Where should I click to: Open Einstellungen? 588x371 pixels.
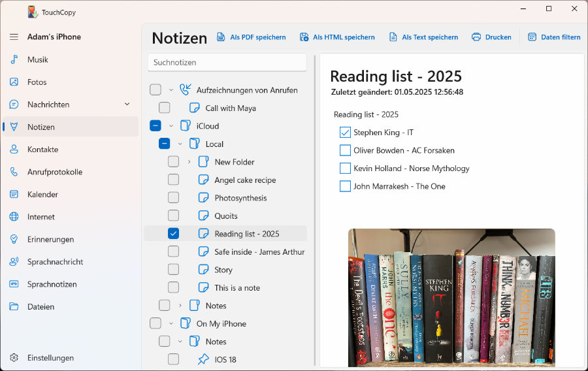coord(71,357)
